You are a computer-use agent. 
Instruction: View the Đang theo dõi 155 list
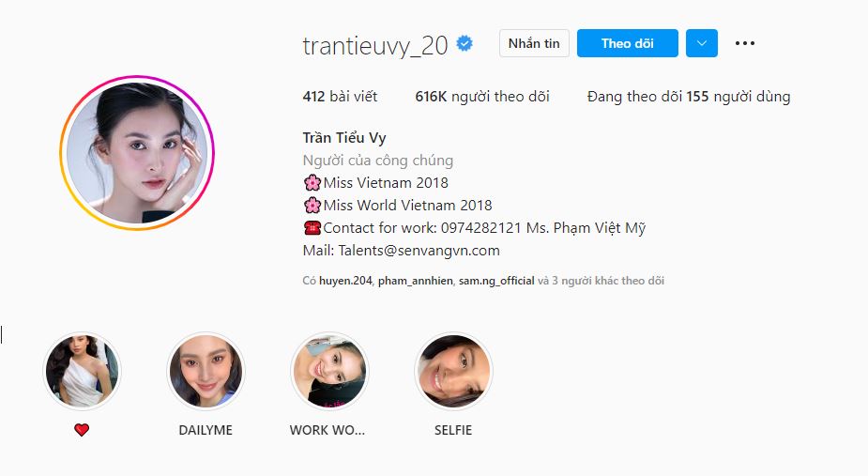(x=689, y=97)
